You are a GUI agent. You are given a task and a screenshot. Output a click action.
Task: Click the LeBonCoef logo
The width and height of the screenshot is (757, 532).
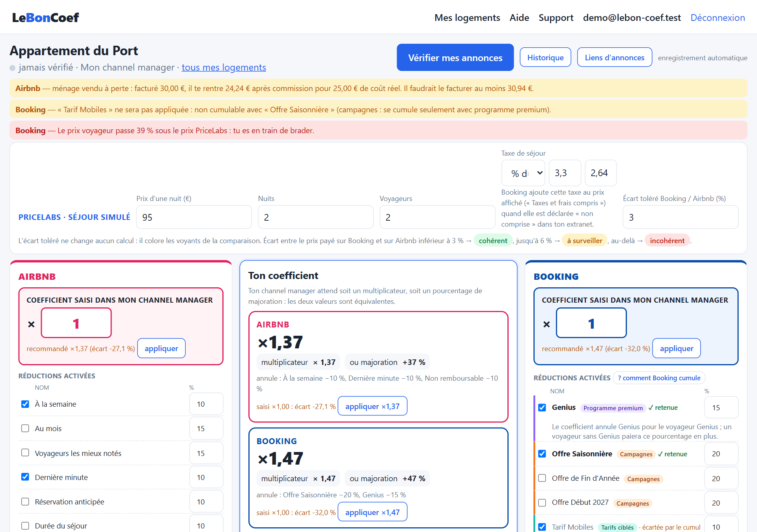pyautogui.click(x=45, y=18)
